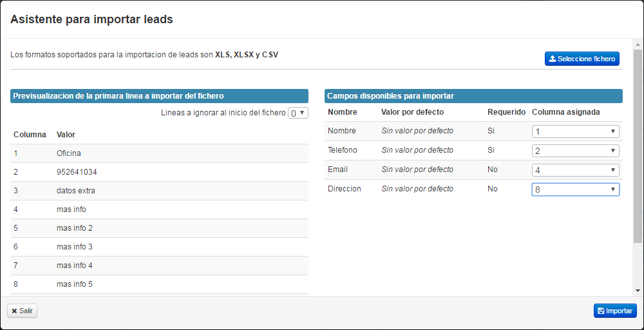The width and height of the screenshot is (644, 330).
Task: Click the Columna asignada header
Action: 565,112
